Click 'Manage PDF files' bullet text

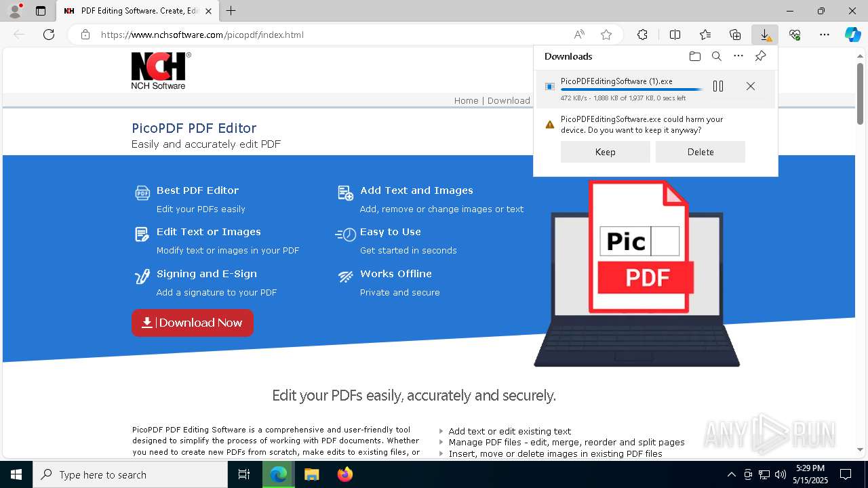click(x=566, y=442)
